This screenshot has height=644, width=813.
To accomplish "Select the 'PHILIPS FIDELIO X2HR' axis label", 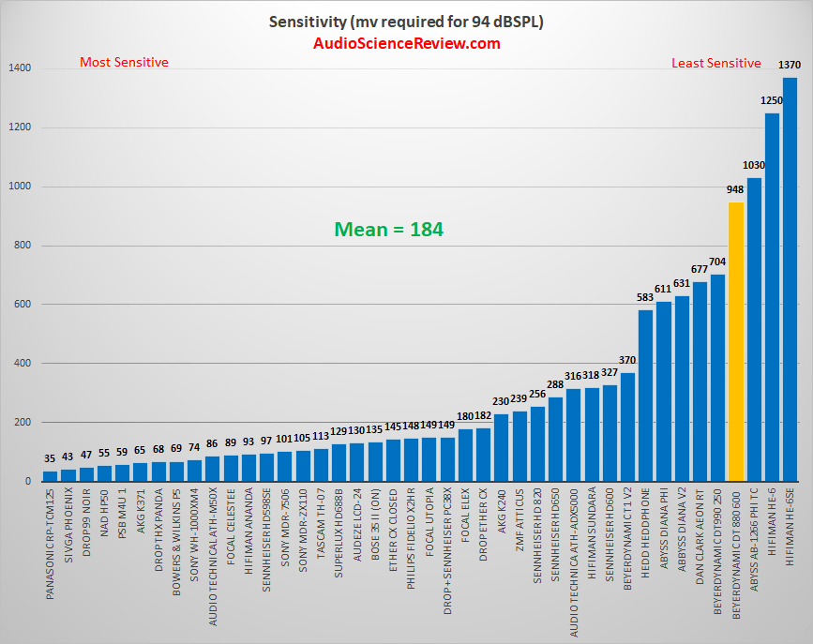I will pyautogui.click(x=411, y=539).
